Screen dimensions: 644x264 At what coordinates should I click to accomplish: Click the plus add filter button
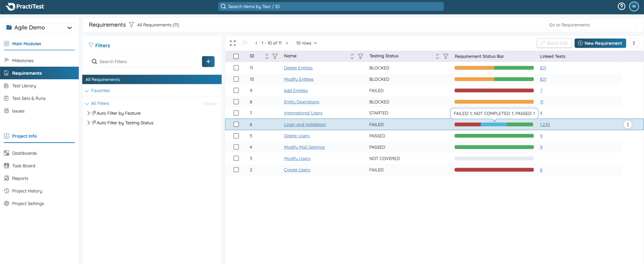pos(208,62)
